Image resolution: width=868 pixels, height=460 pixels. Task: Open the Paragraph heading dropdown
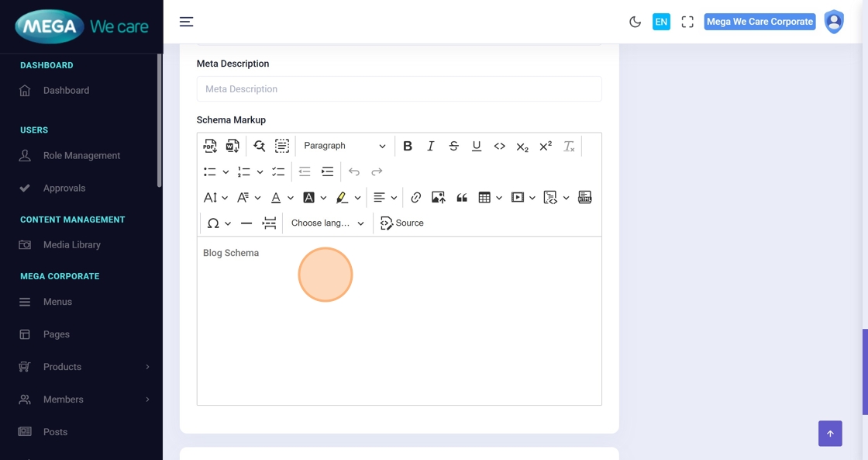tap(344, 146)
